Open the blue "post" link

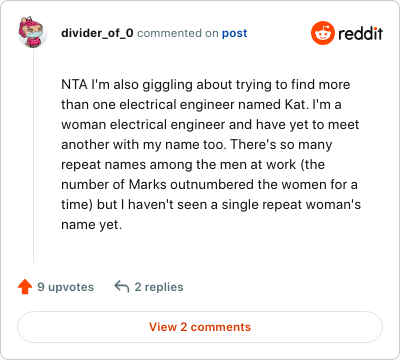(235, 33)
